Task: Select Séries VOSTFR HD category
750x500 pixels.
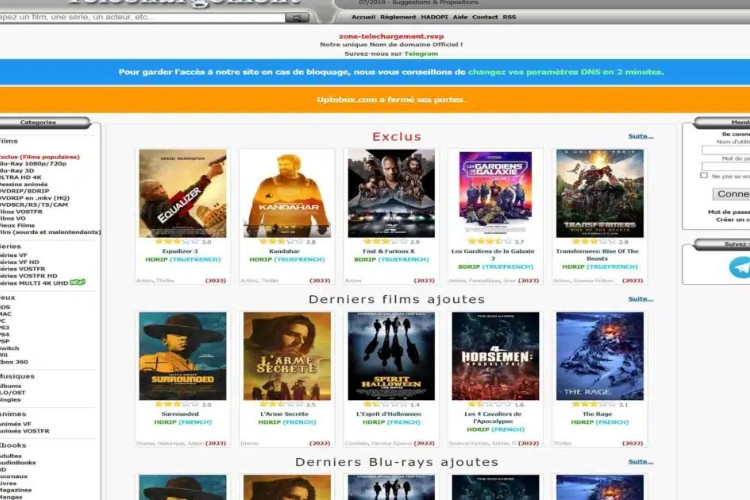Action: tap(29, 276)
